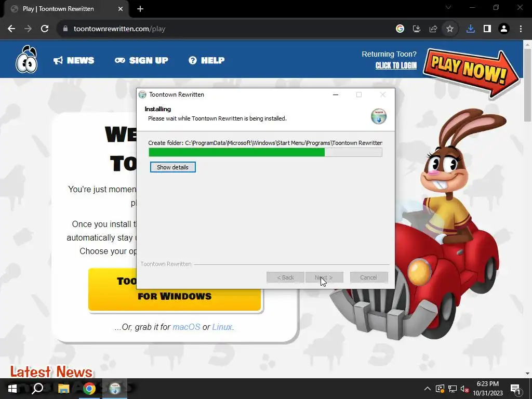The height and width of the screenshot is (399, 532).
Task: Click the muted volume tray icon
Action: tap(465, 389)
